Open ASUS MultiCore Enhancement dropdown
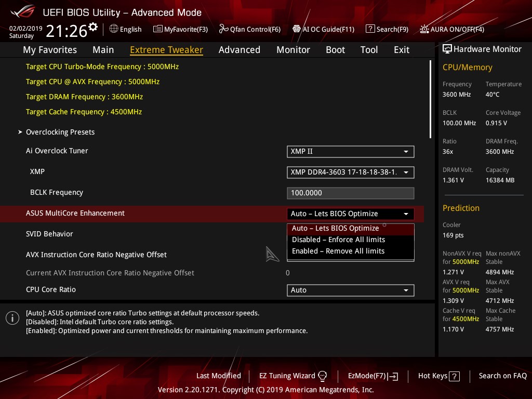This screenshot has width=532, height=399. click(x=351, y=214)
